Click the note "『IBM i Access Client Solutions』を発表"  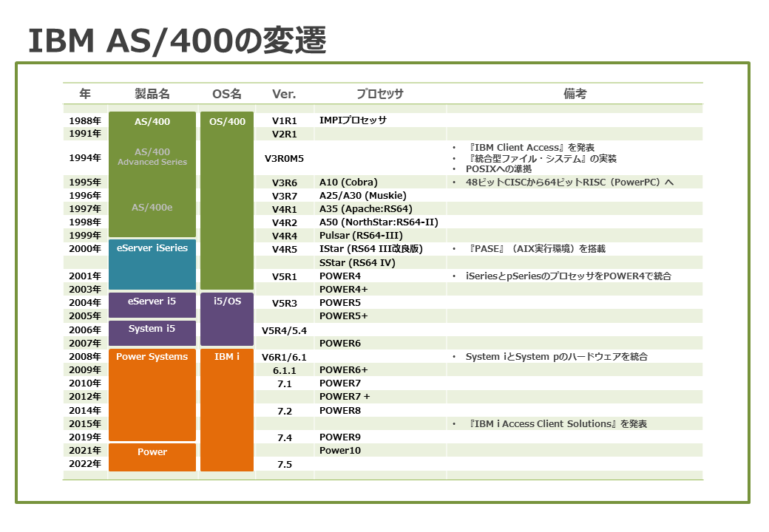tap(558, 423)
